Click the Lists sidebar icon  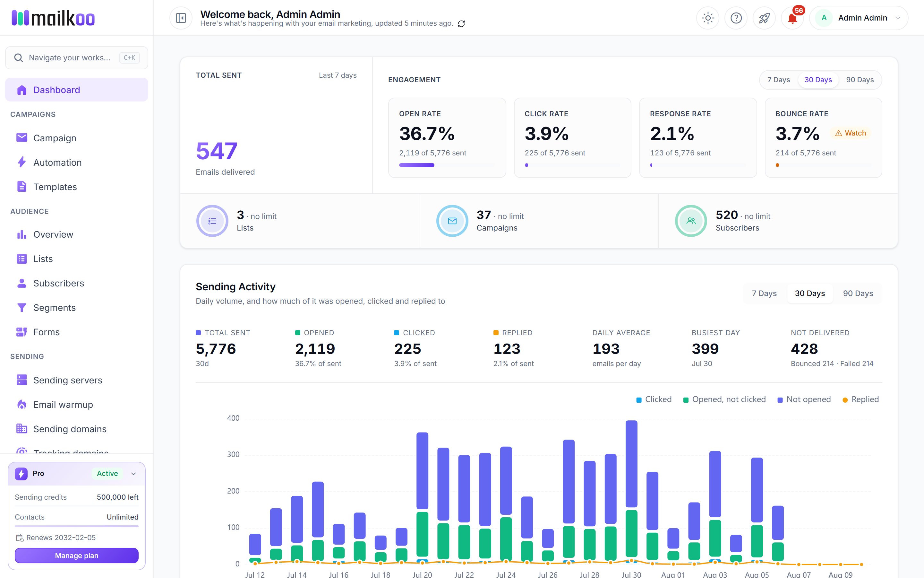tap(22, 259)
